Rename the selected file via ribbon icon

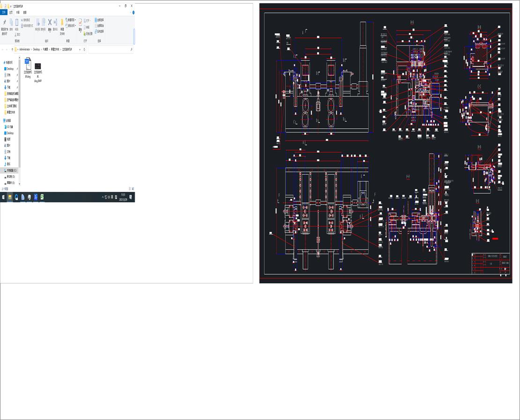(56, 22)
